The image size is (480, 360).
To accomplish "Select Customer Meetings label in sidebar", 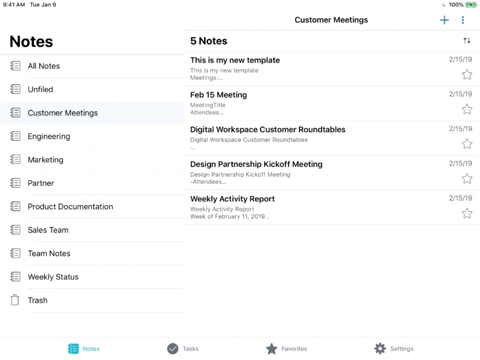I will pos(63,113).
